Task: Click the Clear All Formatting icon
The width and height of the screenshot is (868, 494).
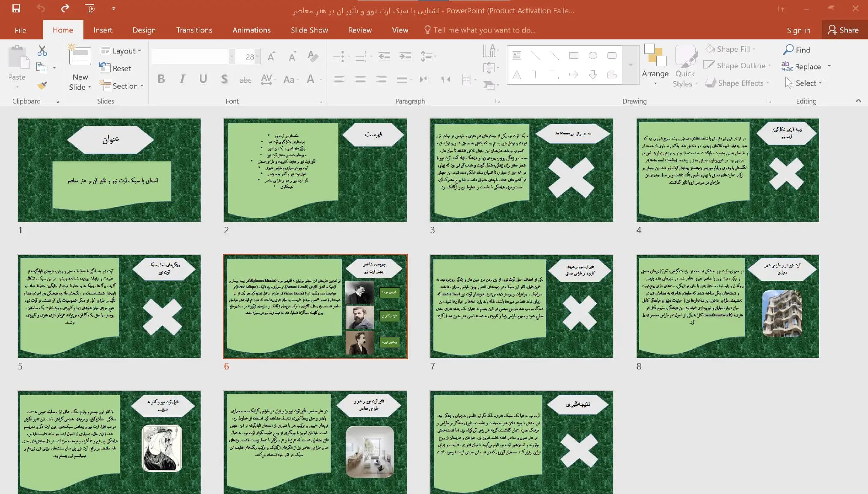Action: (313, 56)
